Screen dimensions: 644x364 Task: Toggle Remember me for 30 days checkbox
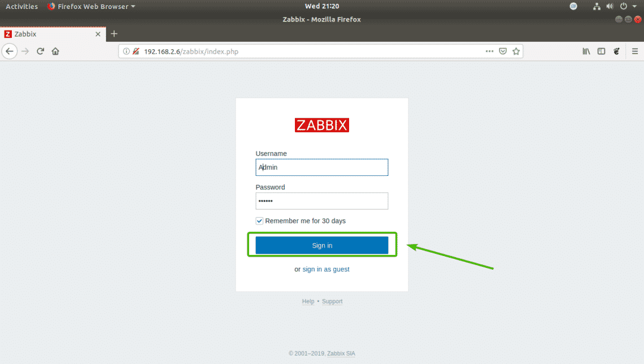coord(259,221)
